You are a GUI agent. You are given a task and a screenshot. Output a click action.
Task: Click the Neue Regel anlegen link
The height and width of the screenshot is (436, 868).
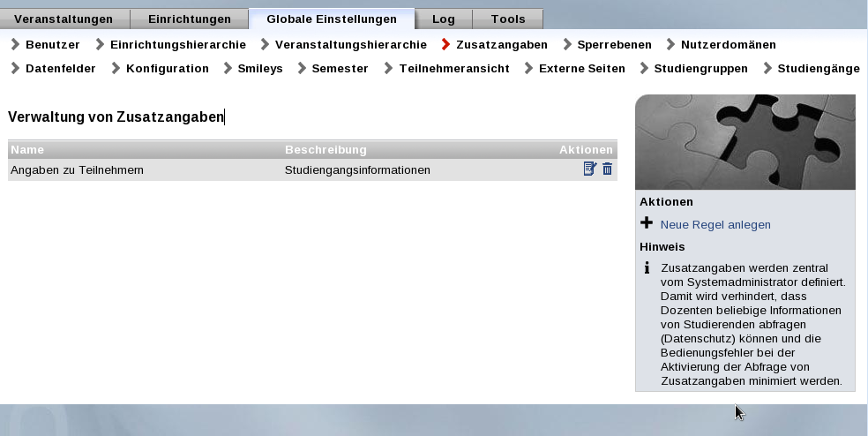click(715, 224)
